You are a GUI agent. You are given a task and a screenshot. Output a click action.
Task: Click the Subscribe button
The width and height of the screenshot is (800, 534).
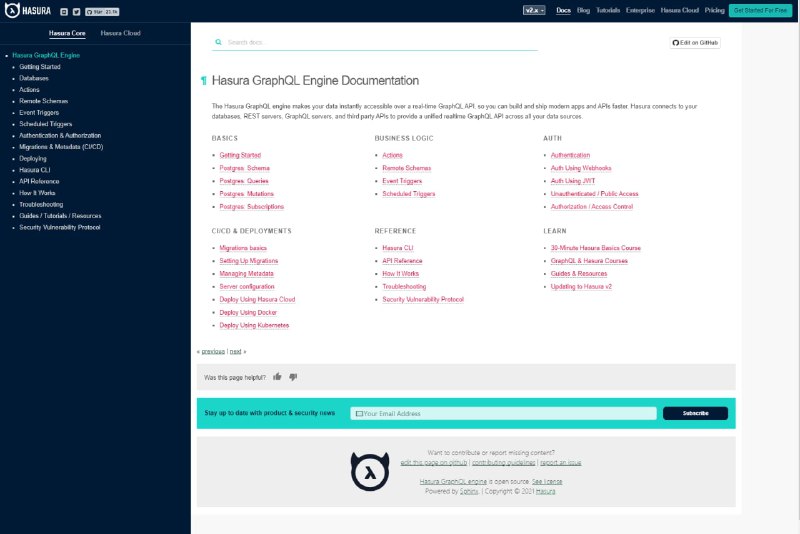[695, 413]
